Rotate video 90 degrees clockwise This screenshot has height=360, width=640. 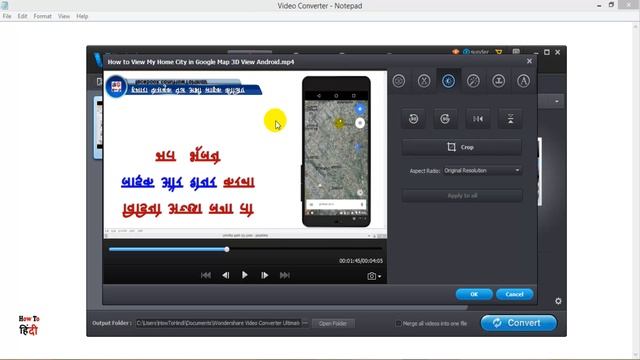pos(445,119)
